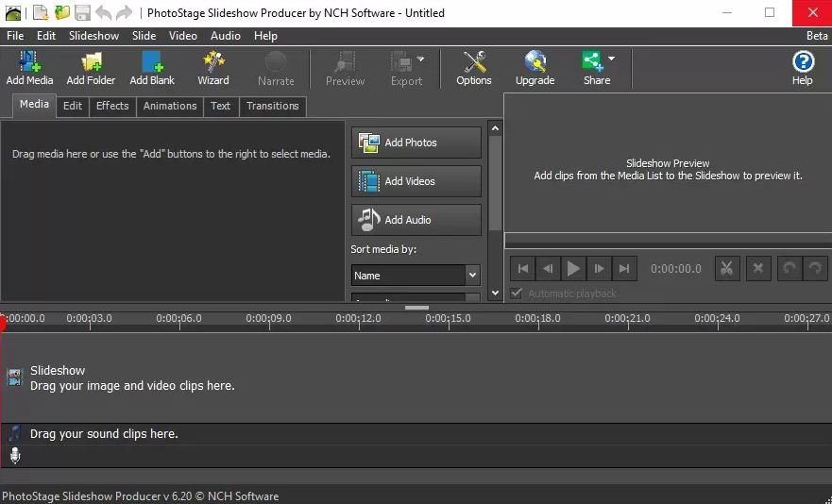This screenshot has width=832, height=504.
Task: Play the slideshow preview
Action: pyautogui.click(x=573, y=268)
